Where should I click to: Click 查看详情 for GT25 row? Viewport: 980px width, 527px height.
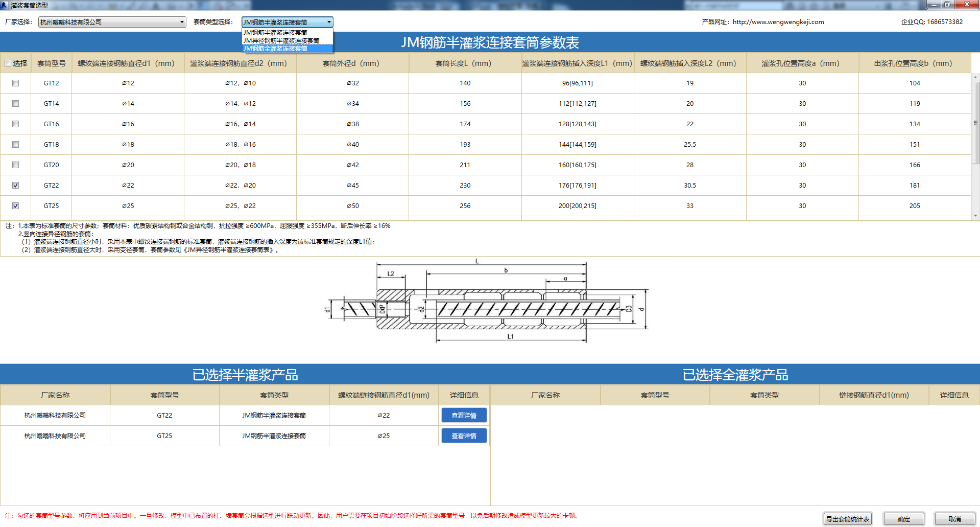coord(464,436)
